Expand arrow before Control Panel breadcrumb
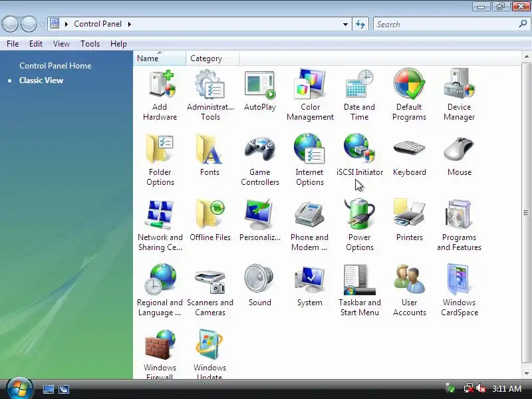This screenshot has height=399, width=532. (x=66, y=24)
